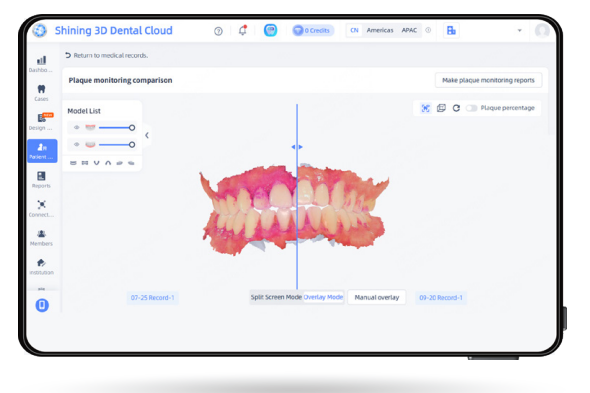Toggle upper jaw model visibility eye
Image resolution: width=590 pixels, height=393 pixels.
pyautogui.click(x=76, y=127)
